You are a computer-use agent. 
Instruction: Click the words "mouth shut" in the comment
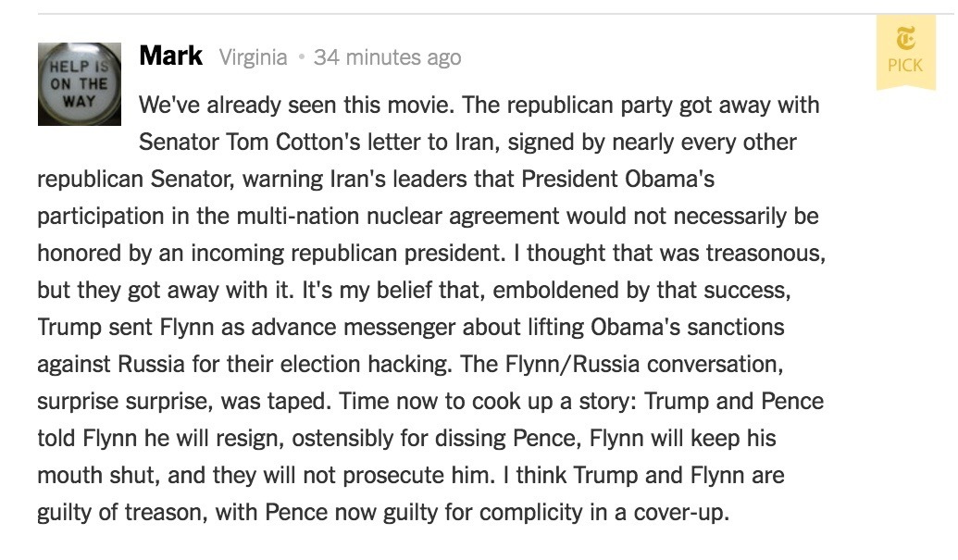click(98, 475)
